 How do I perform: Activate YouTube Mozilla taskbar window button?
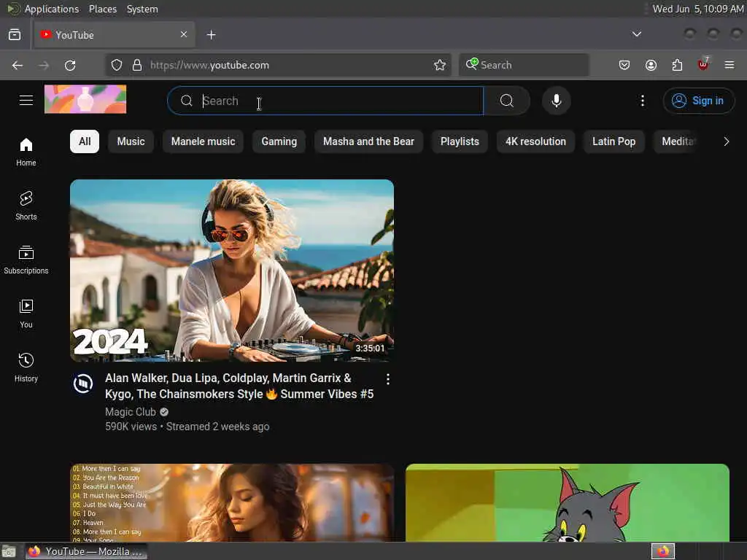coord(86,551)
